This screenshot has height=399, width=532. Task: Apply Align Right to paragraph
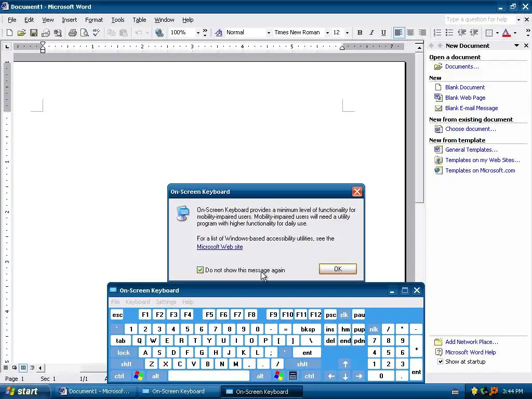point(422,33)
